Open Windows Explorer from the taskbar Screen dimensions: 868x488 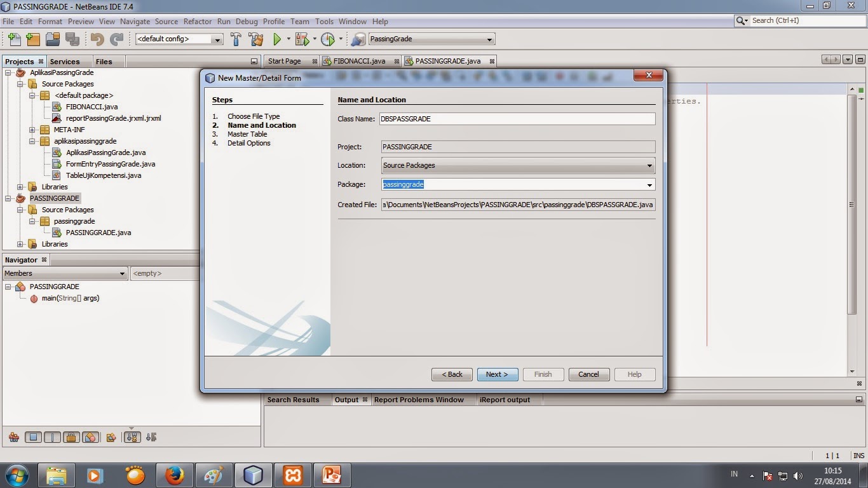pos(57,475)
